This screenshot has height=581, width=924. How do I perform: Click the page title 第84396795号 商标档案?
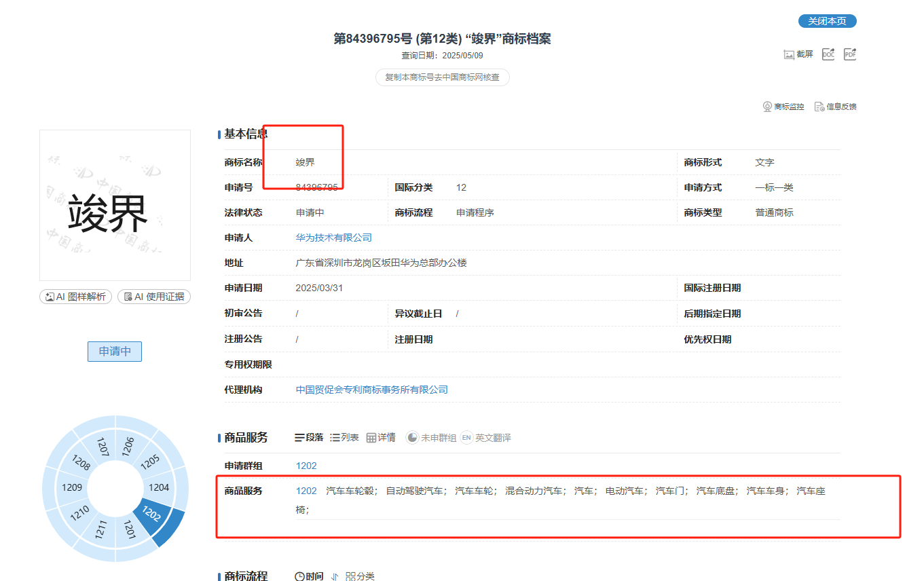pos(442,39)
